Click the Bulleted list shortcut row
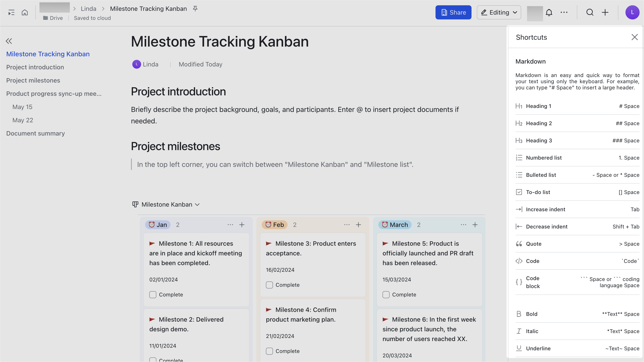 click(x=577, y=175)
